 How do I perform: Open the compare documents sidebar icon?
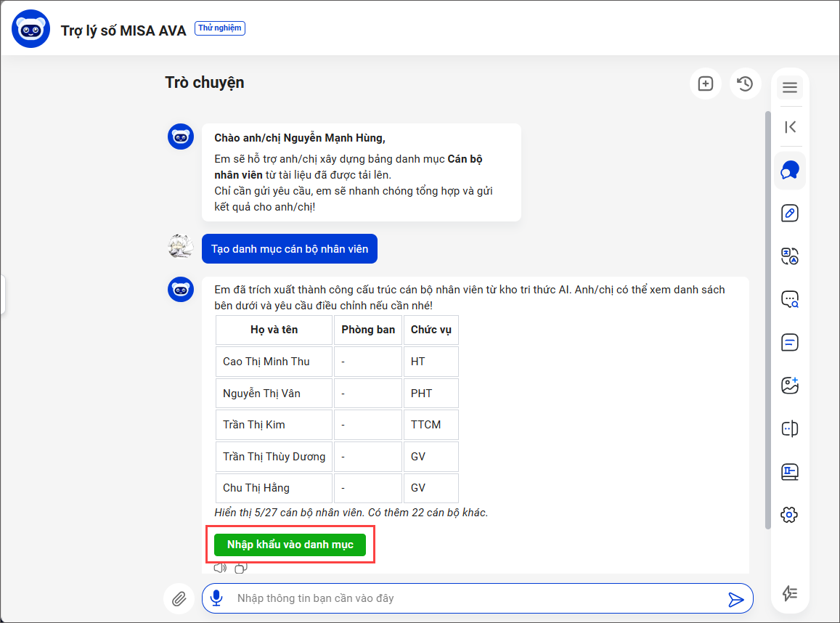point(790,428)
